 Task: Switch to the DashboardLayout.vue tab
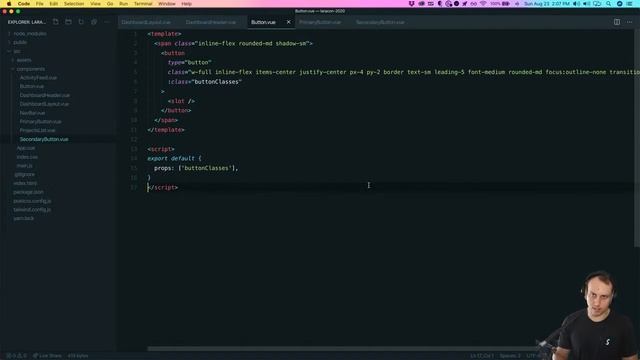point(146,22)
